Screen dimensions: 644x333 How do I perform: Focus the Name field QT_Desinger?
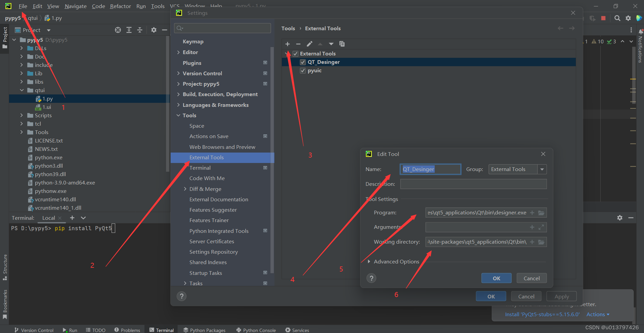(430, 169)
